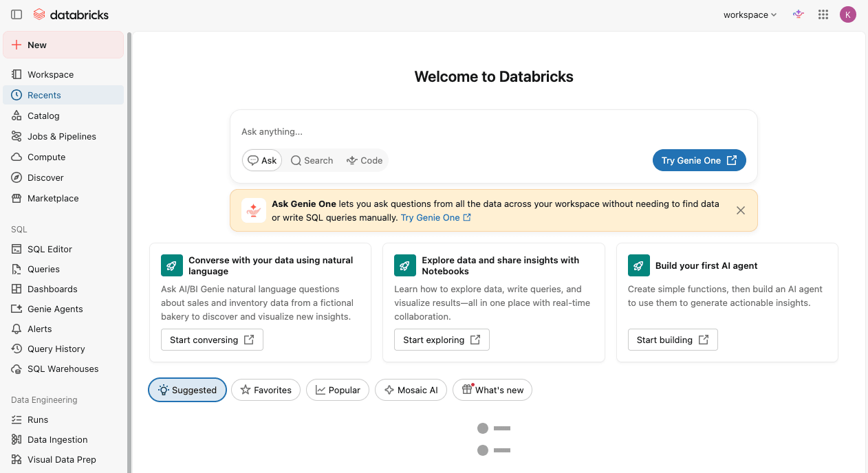The image size is (868, 473).
Task: Click rocket icon on Converse card
Action: coord(172,265)
